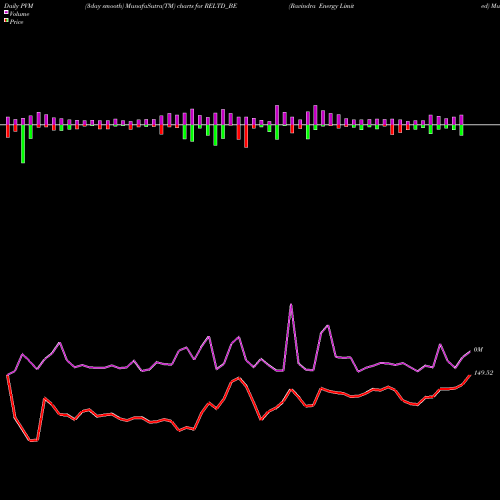Click the price value label 149.52
Image resolution: width=500 pixels, height=500 pixels.
click(483, 373)
